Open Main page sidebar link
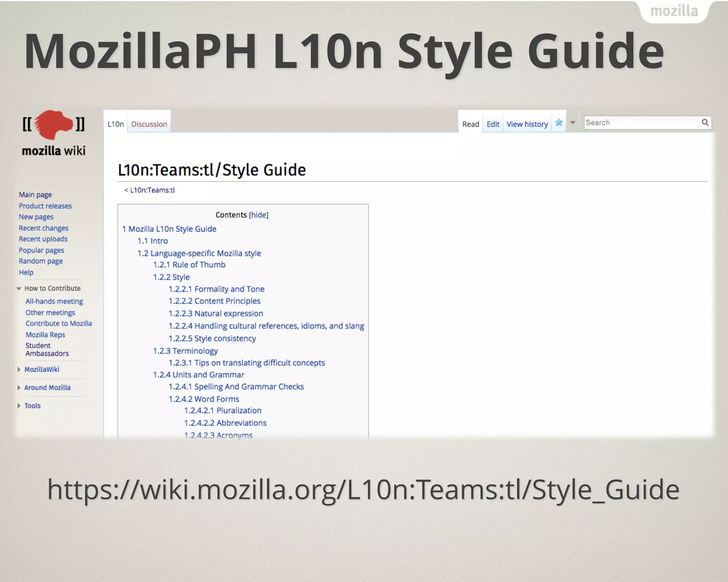 pos(35,195)
